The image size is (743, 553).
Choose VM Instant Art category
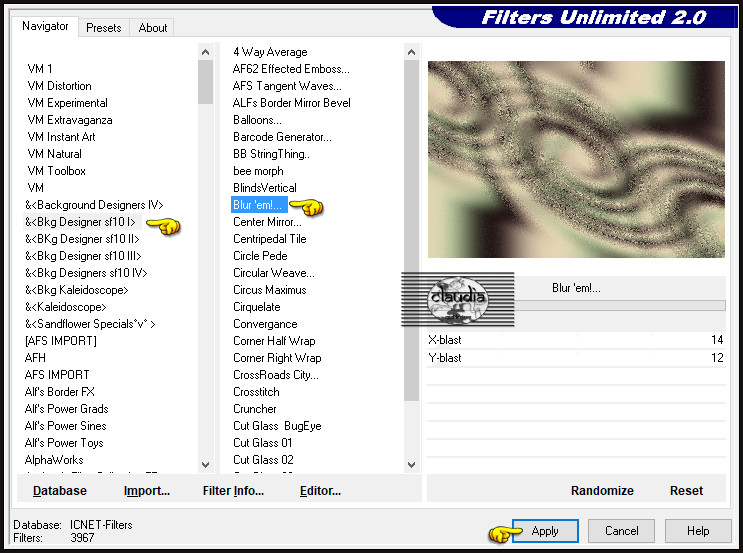coord(61,137)
